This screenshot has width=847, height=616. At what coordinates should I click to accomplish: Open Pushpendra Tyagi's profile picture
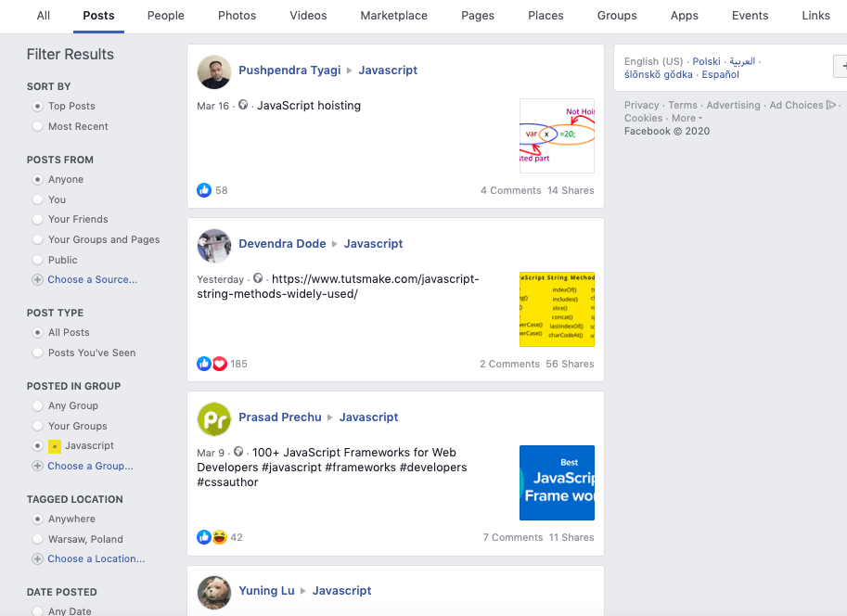214,71
